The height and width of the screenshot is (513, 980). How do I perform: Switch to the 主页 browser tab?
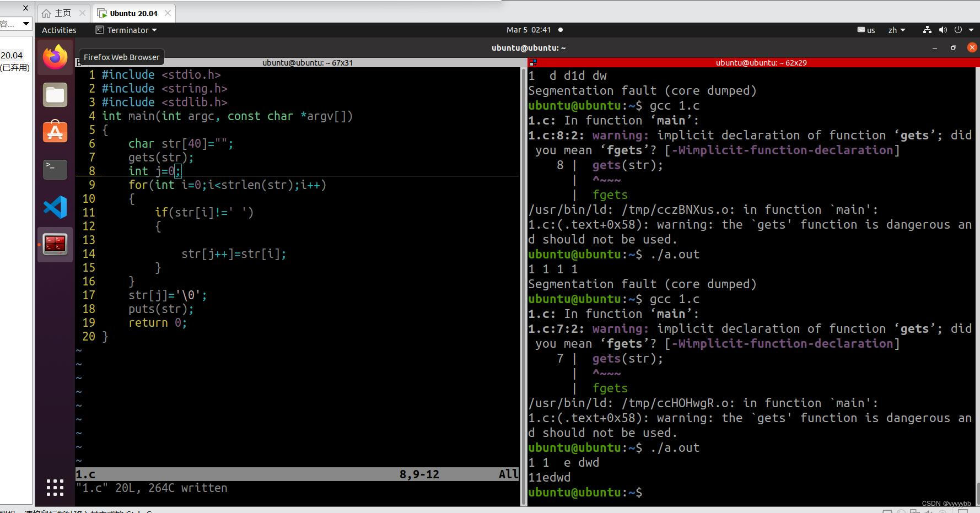(x=62, y=13)
